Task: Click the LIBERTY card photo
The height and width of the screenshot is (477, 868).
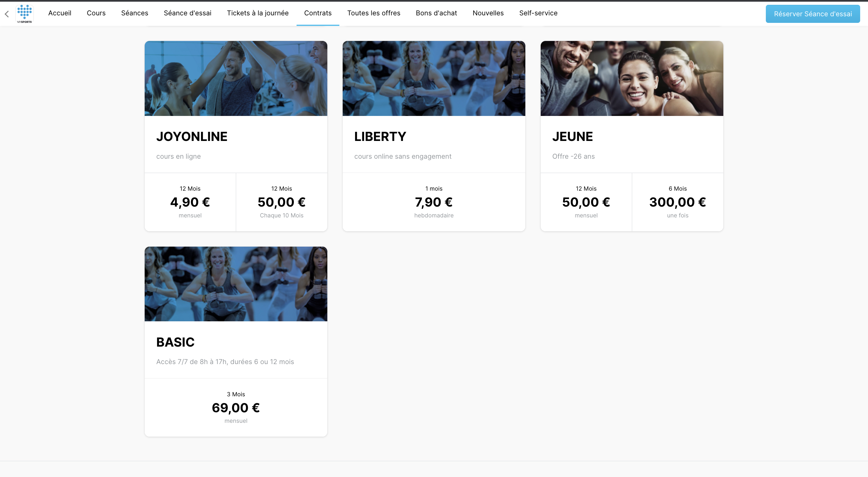Action: click(x=434, y=78)
